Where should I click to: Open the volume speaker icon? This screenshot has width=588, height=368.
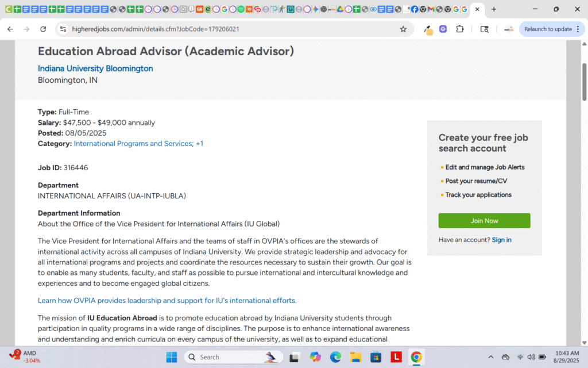click(531, 357)
